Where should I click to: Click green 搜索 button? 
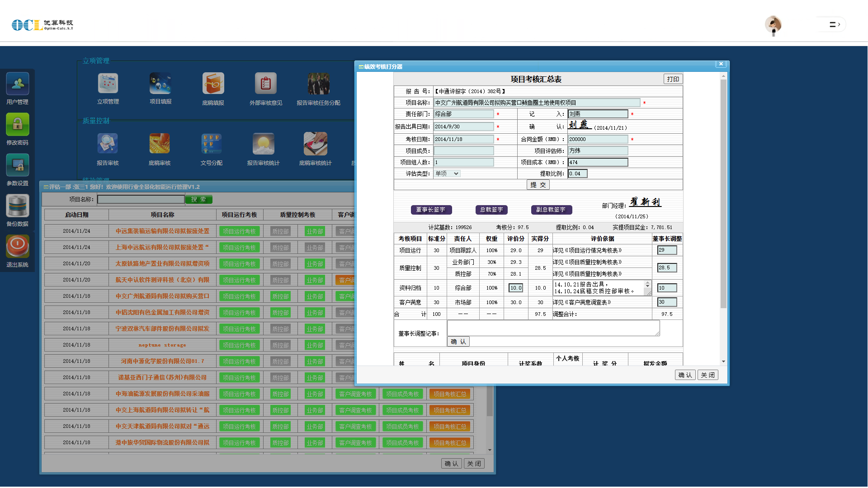pos(198,199)
